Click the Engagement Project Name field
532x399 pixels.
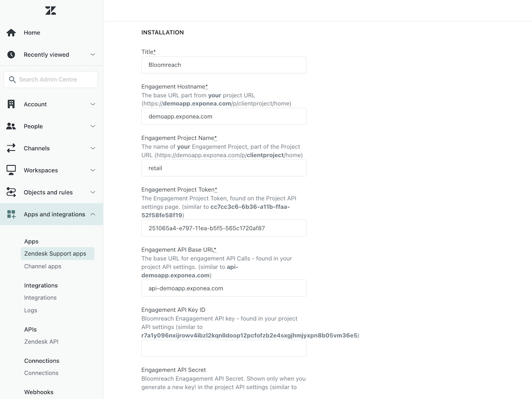tap(223, 168)
